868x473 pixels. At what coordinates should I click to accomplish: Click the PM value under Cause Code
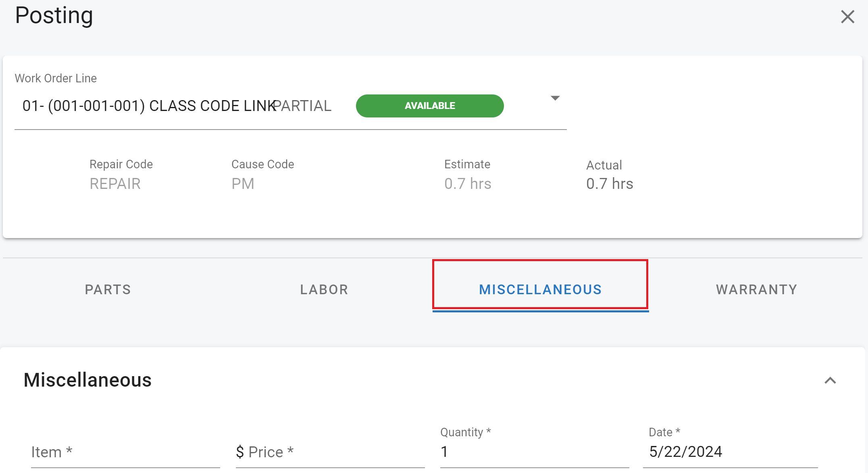(243, 184)
